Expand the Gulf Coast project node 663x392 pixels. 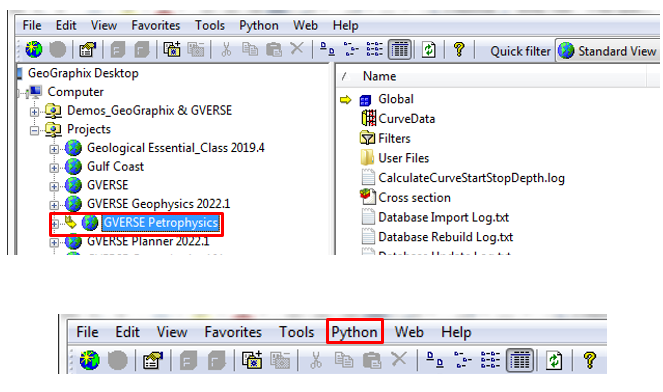point(54,167)
